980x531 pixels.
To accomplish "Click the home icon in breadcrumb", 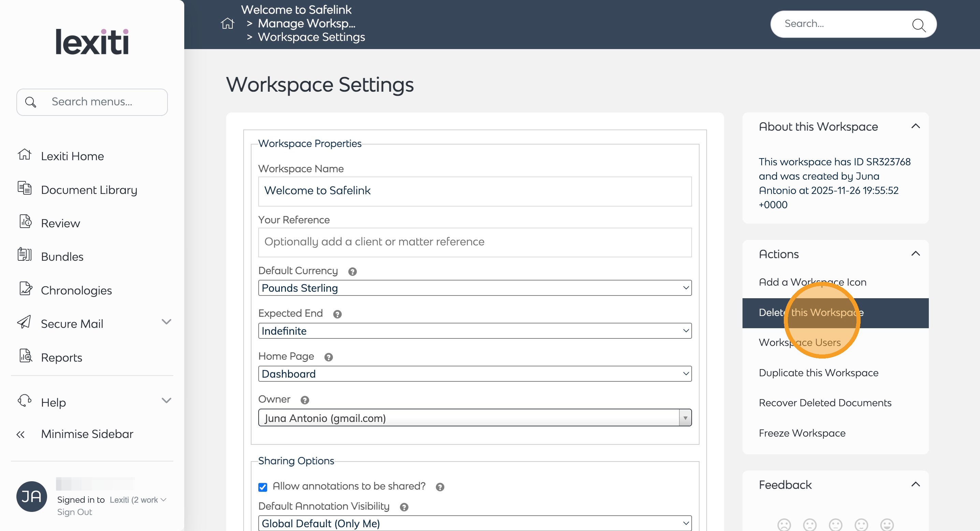I will coord(227,24).
